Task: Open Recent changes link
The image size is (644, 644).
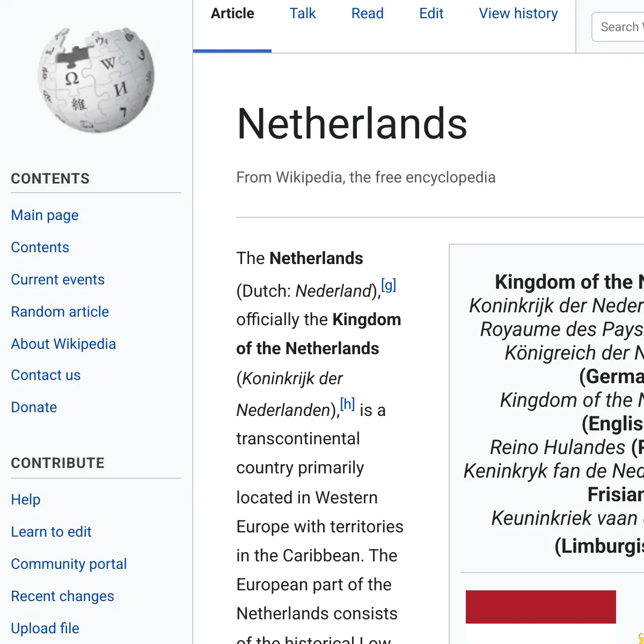Action: 63,596
